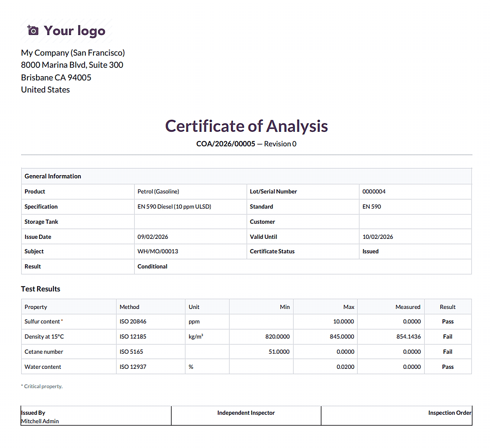Click company name My Company (San Francisco)
The image size is (490, 448).
tap(73, 53)
